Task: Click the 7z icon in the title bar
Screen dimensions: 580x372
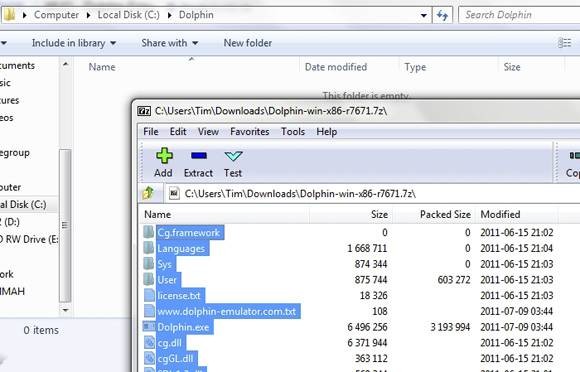Action: coord(144,111)
